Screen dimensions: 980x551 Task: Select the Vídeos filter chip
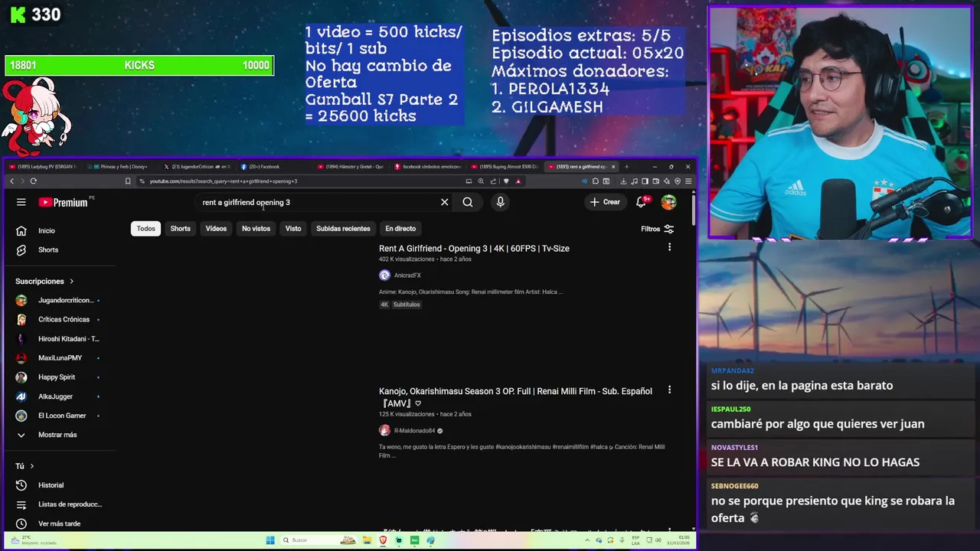tap(216, 228)
